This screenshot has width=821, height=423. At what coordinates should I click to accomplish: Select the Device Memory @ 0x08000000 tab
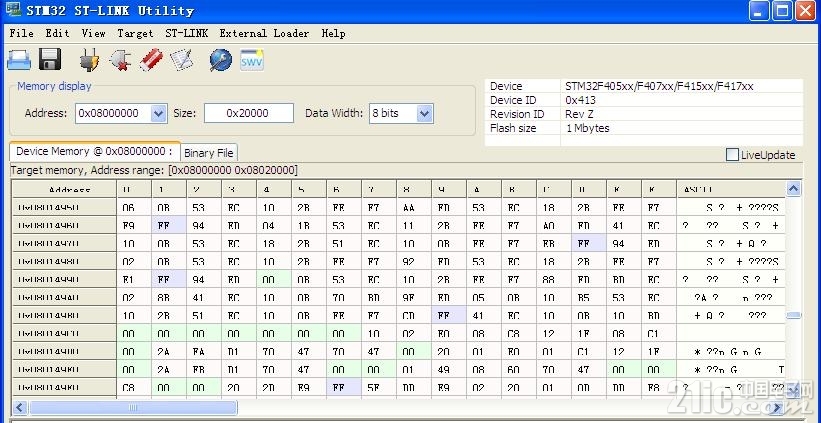(95, 151)
